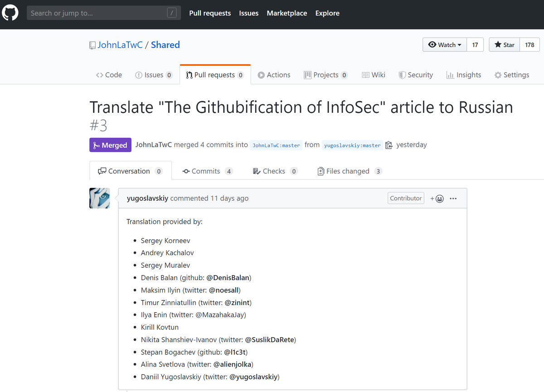Open the '11 days ago' comment timestamp

coord(229,198)
